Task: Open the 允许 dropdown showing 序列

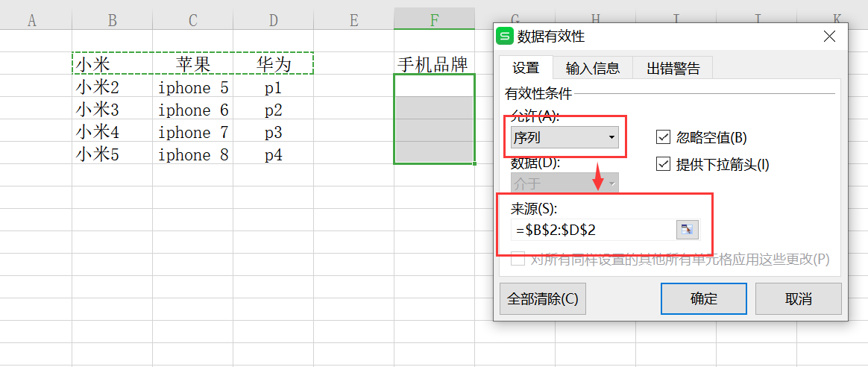Action: [564, 137]
